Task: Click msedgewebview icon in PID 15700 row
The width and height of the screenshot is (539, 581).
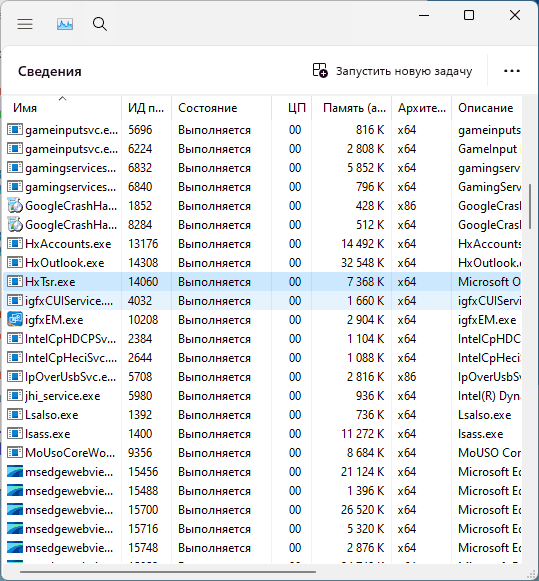Action: tap(15, 509)
